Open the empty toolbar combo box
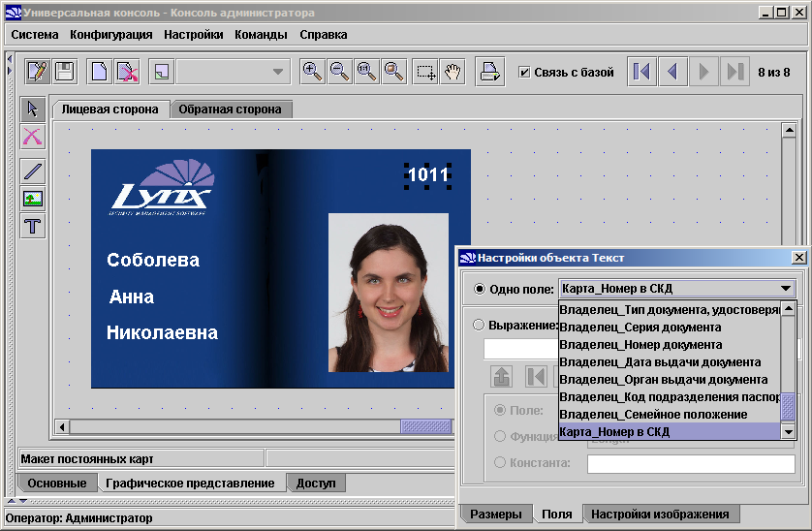Viewport: 812px width, 531px height. (x=233, y=72)
